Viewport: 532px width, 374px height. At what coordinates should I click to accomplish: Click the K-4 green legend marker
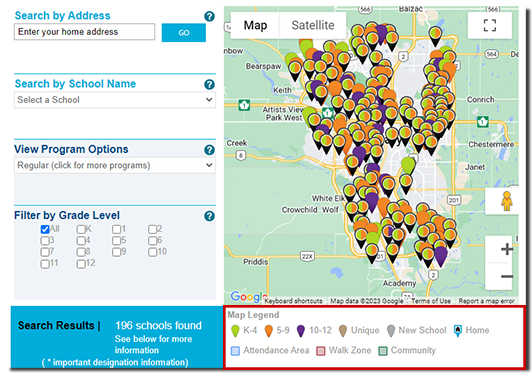click(235, 331)
